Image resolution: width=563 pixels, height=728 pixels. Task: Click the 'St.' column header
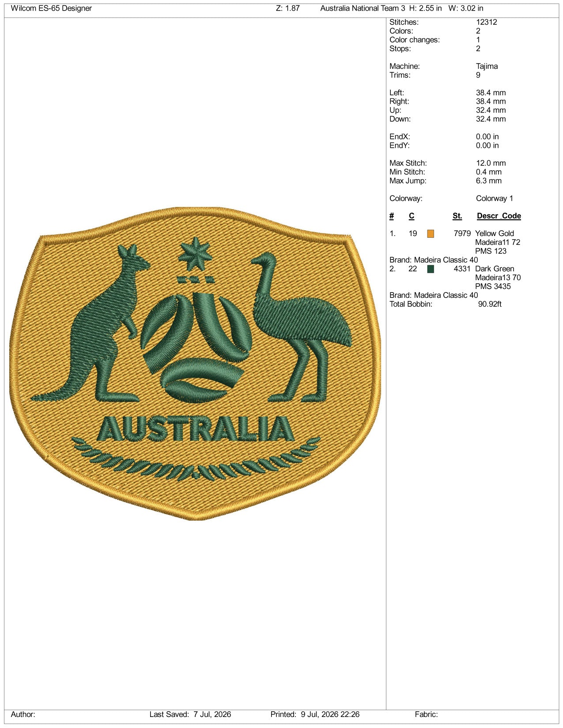coord(457,216)
